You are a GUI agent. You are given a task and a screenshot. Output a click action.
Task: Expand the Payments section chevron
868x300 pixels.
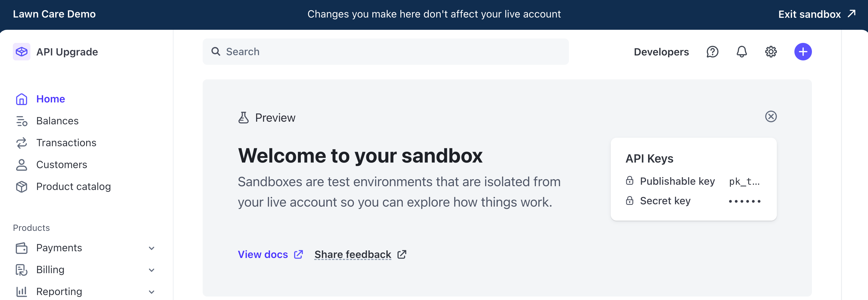pyautogui.click(x=152, y=248)
